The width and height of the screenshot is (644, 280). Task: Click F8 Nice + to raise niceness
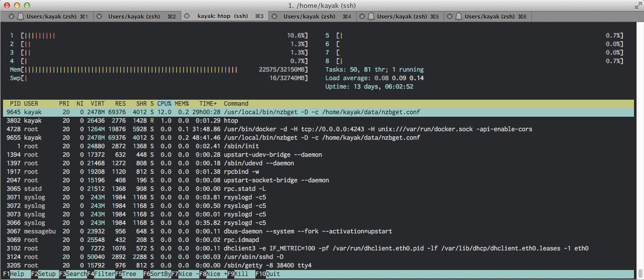(213, 274)
